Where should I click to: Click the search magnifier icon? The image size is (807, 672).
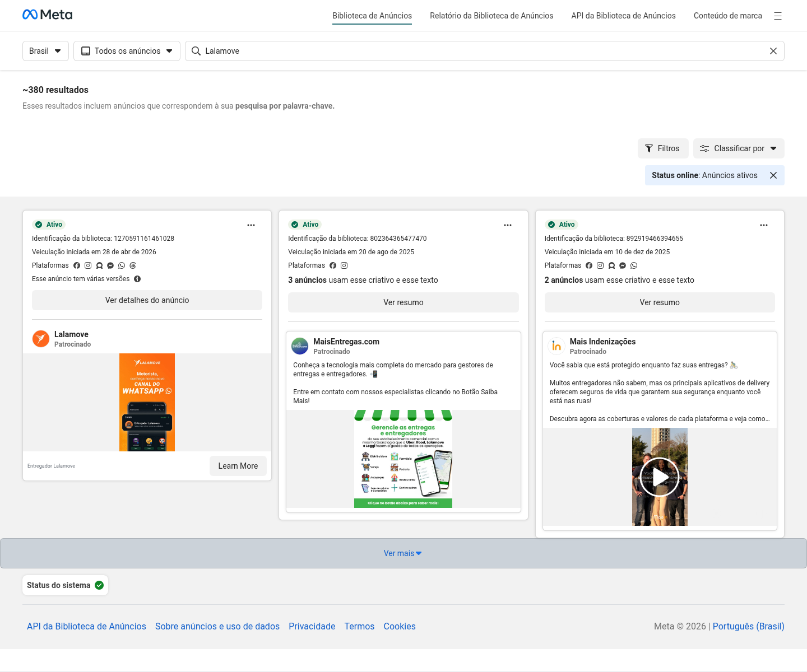tap(196, 51)
